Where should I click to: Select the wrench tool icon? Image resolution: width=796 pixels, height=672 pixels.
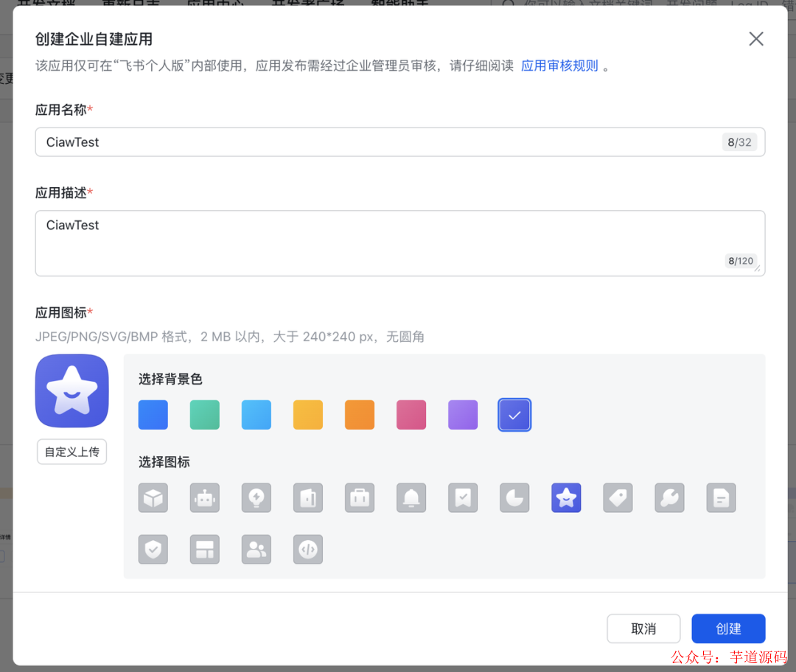(669, 497)
